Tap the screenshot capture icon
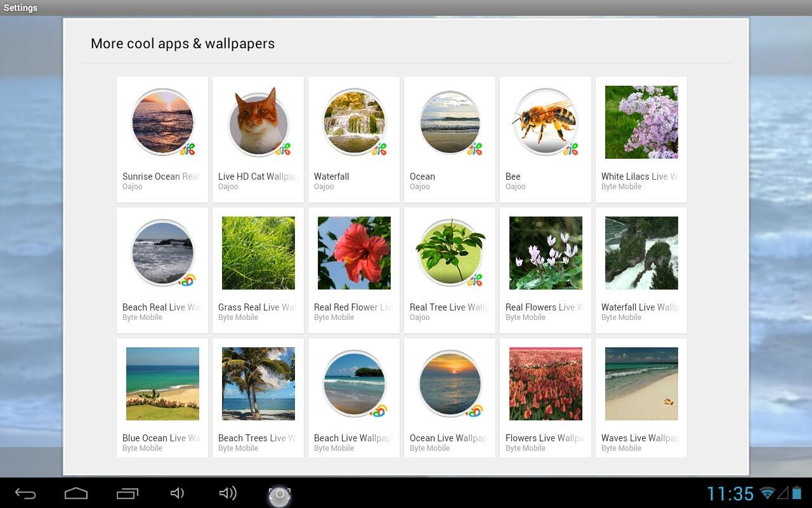 pyautogui.click(x=279, y=494)
